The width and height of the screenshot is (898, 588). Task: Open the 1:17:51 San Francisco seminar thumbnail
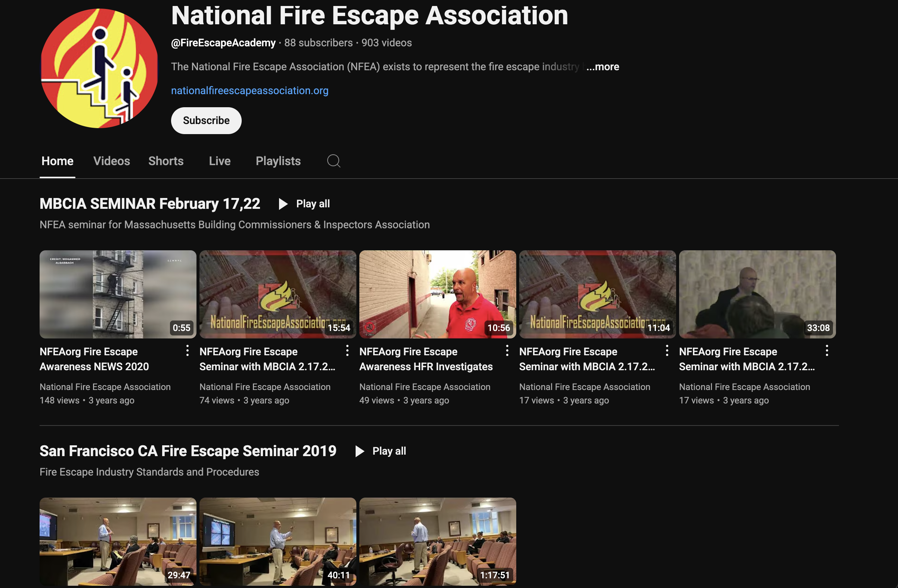437,541
